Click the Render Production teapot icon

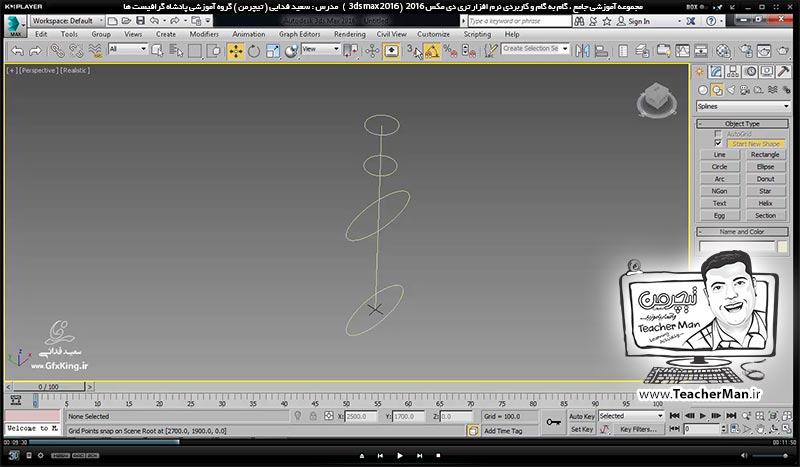[782, 51]
